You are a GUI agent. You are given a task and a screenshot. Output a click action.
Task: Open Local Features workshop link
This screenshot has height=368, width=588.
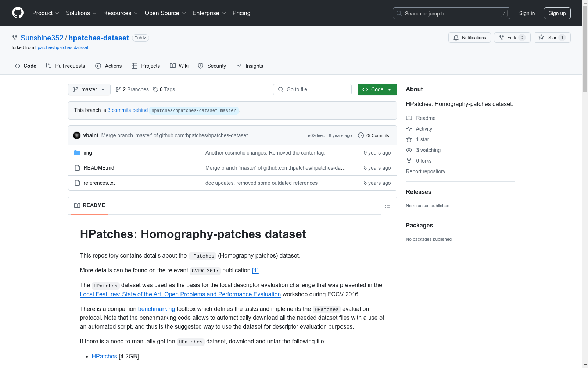(x=180, y=294)
